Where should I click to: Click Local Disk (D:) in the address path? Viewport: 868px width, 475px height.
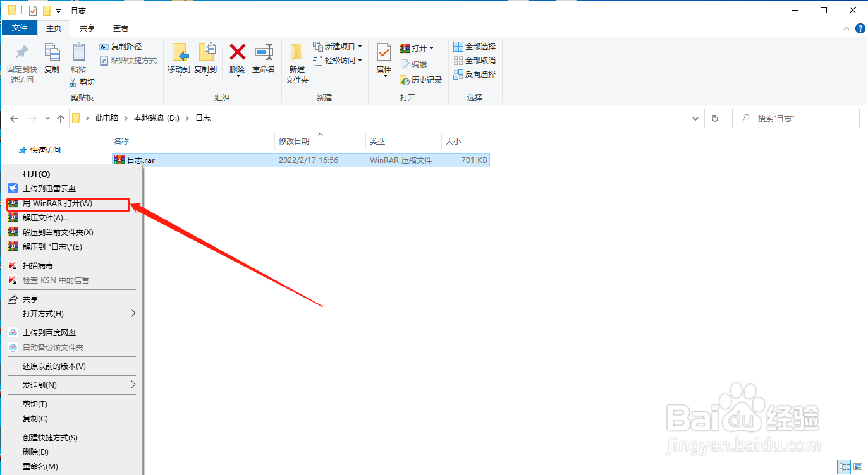point(157,118)
